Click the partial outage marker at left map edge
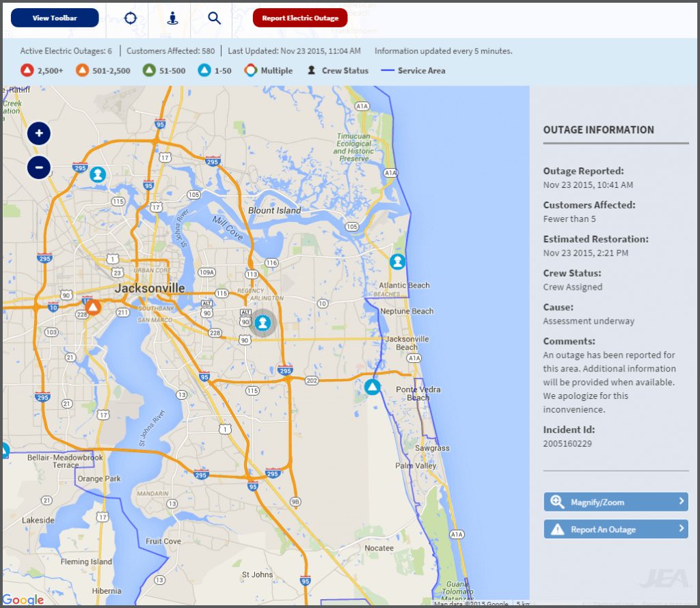The height and width of the screenshot is (608, 700). pos(3,450)
